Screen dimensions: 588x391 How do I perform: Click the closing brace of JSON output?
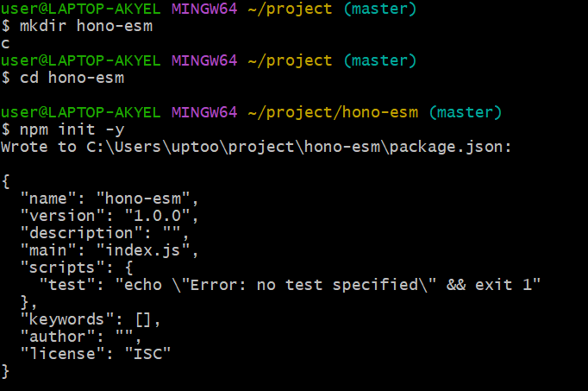coord(5,371)
